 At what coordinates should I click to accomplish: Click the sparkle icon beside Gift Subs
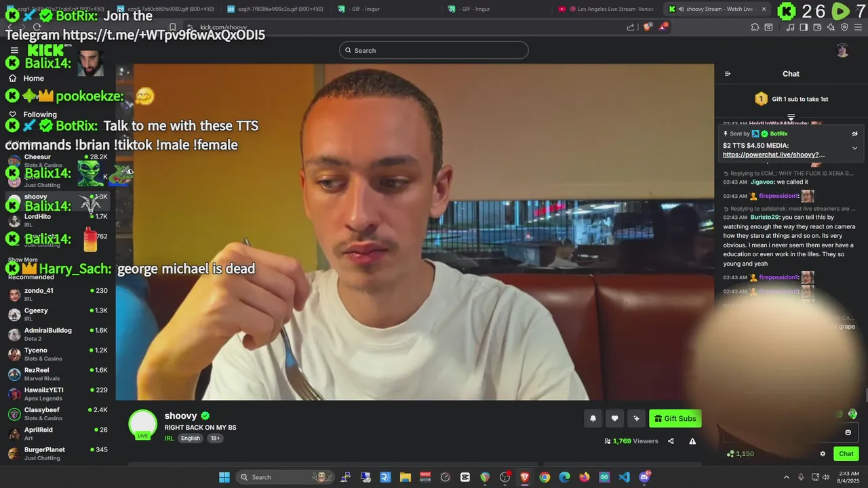coord(636,418)
